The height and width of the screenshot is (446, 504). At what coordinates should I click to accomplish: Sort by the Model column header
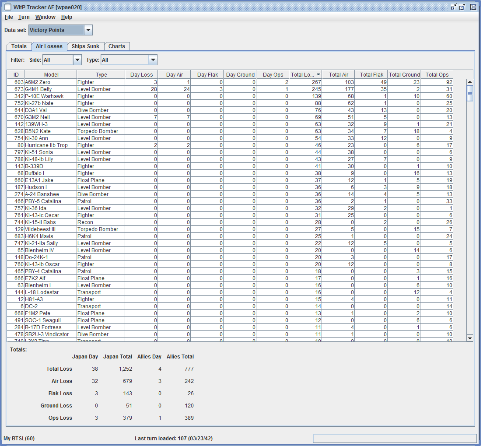(51, 74)
